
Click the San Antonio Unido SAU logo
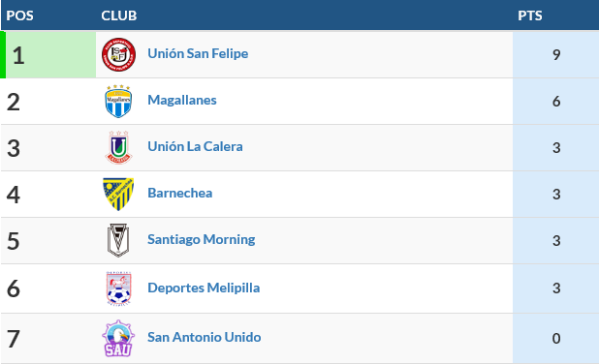[118, 339]
